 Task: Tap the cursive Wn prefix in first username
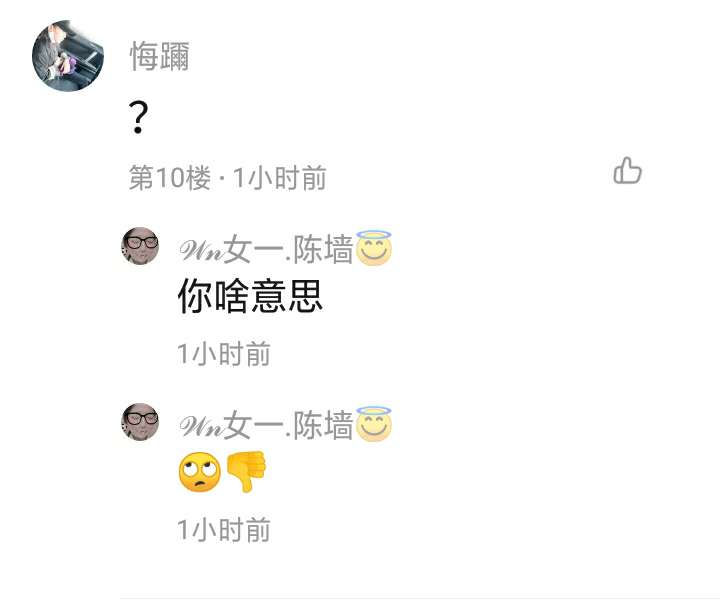pyautogui.click(x=201, y=251)
